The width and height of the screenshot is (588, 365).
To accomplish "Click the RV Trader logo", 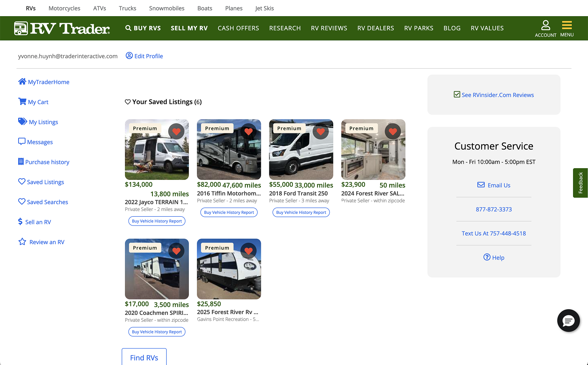I will [x=62, y=28].
